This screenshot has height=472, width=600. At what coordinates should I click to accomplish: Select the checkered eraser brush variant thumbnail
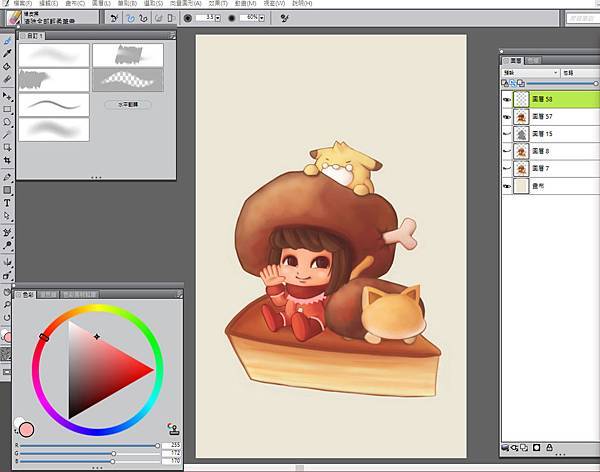(x=128, y=80)
